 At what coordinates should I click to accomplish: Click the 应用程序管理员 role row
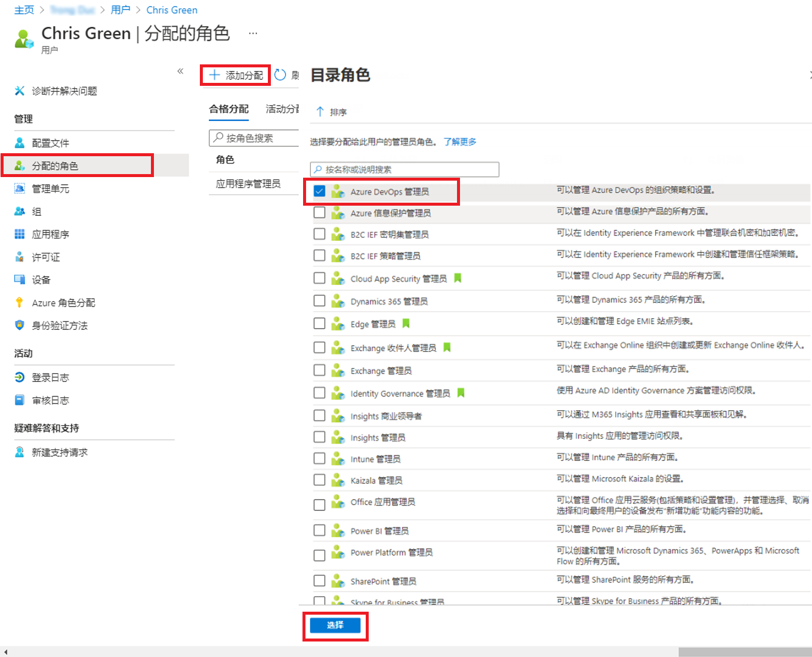coord(254,184)
